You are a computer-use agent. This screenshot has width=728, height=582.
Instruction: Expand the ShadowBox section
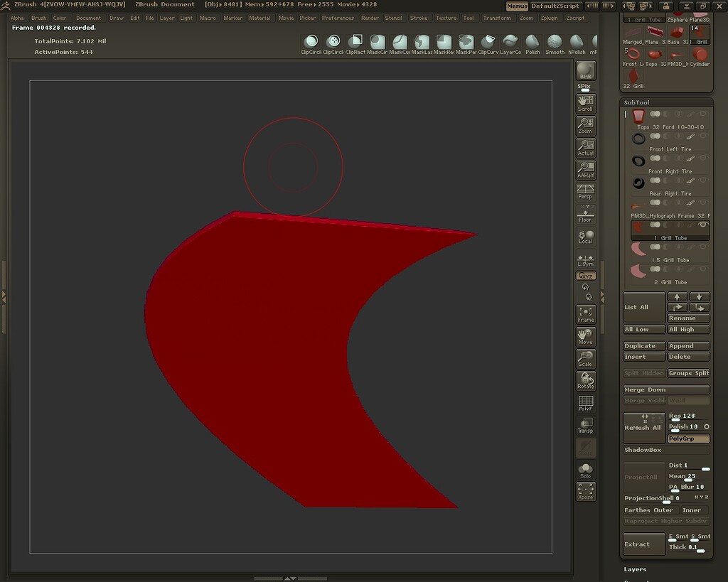click(643, 449)
